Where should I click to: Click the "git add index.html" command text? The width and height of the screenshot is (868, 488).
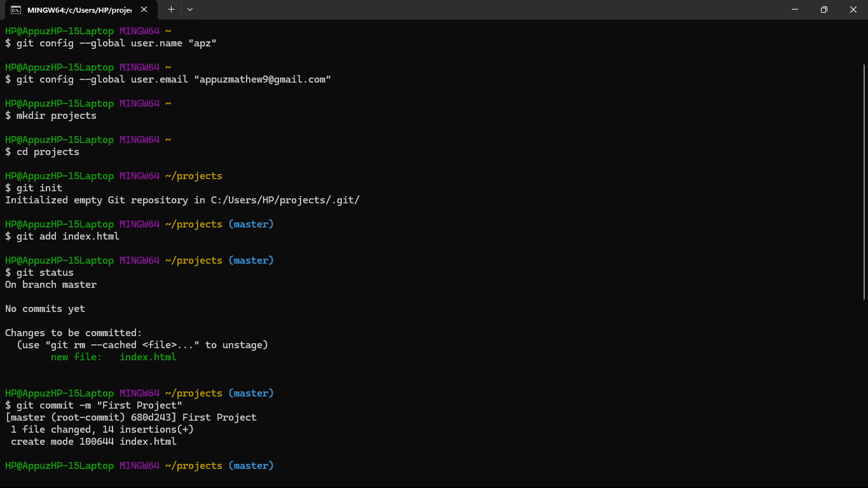click(x=68, y=236)
